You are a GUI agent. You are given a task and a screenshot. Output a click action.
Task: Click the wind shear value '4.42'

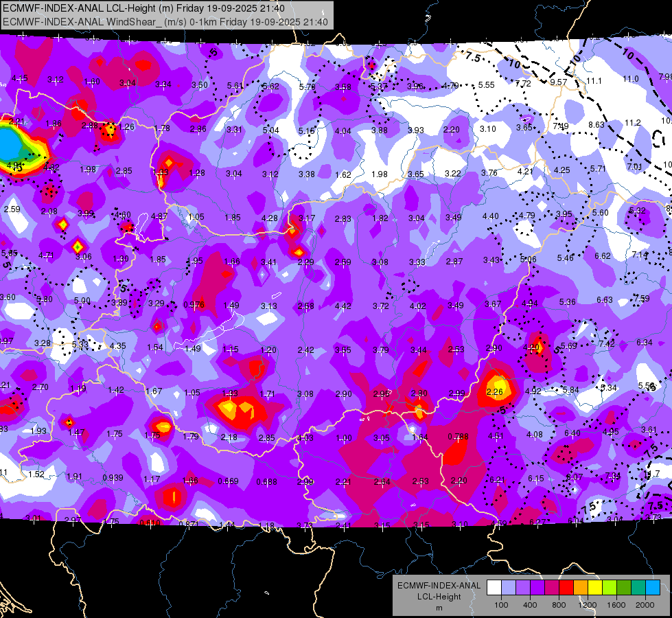pos(343,306)
